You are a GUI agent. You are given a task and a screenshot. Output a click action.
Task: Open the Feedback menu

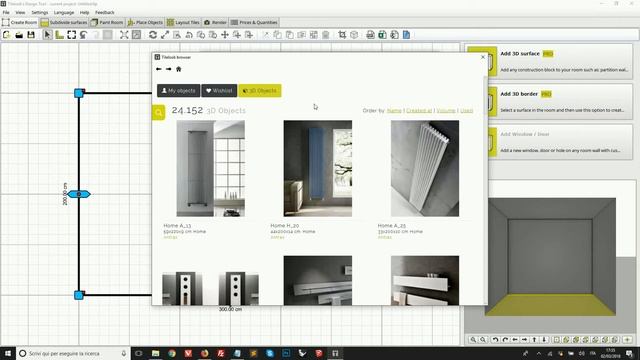105,13
